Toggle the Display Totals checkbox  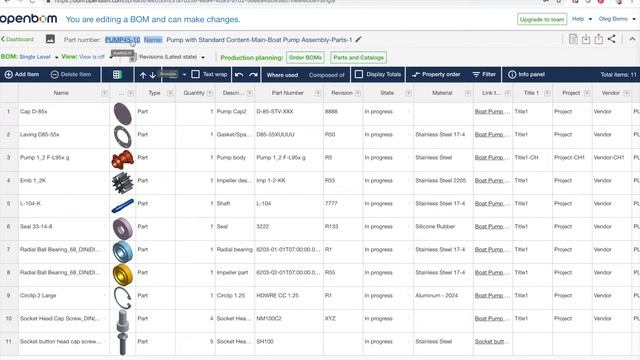click(359, 74)
